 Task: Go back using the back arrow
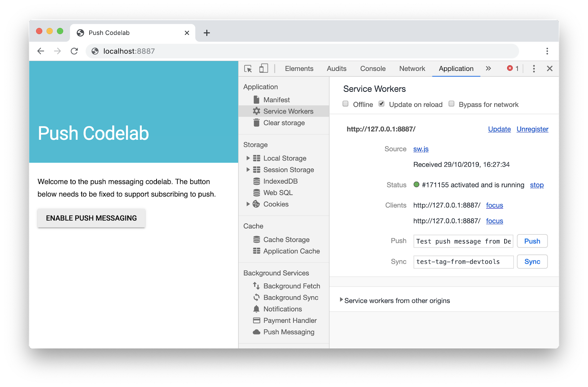point(41,51)
